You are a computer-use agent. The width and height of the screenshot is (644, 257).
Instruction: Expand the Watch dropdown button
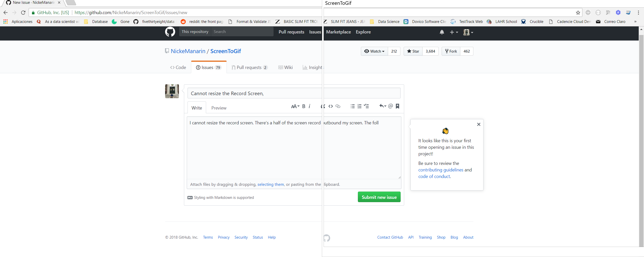point(374,51)
